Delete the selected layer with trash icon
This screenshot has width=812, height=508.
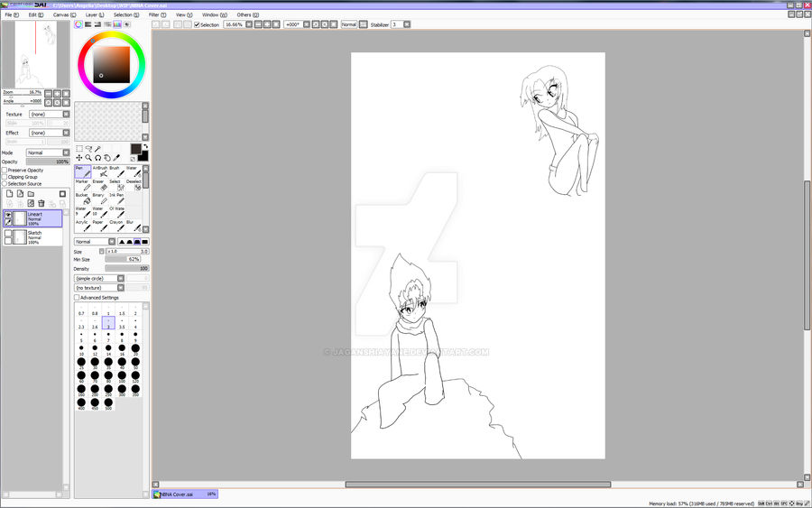(x=42, y=204)
